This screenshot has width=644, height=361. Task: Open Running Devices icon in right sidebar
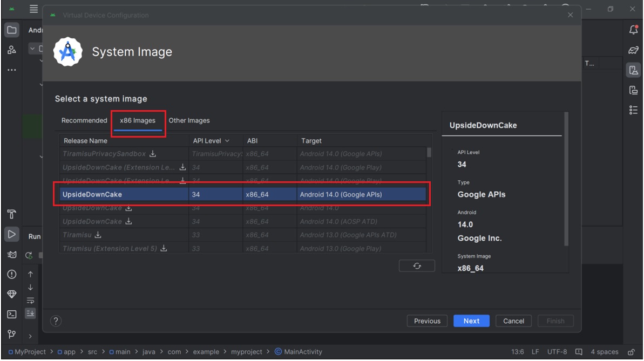tap(633, 90)
